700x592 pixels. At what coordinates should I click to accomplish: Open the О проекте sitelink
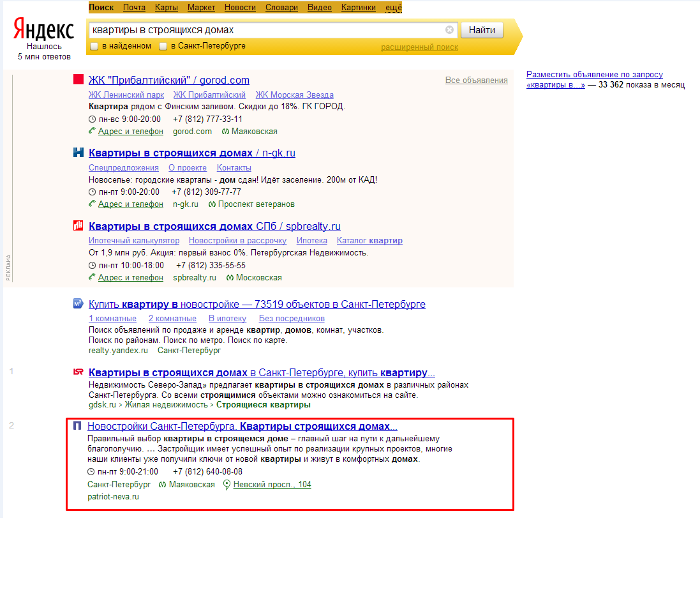[x=188, y=168]
